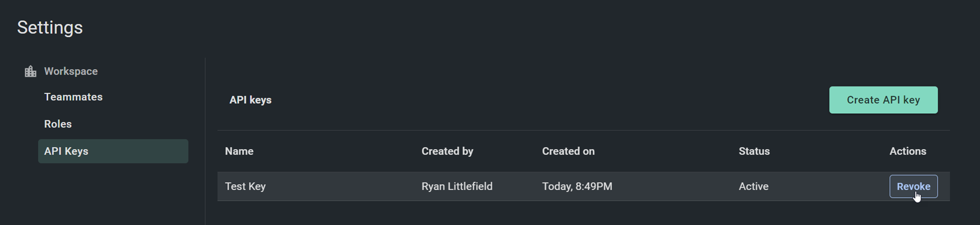Viewport: 980px width, 225px height.
Task: Click the Created by column header
Action: [x=447, y=151]
